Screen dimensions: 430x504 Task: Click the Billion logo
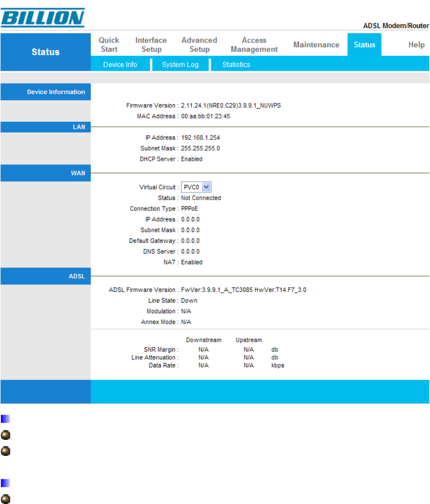coord(43,18)
